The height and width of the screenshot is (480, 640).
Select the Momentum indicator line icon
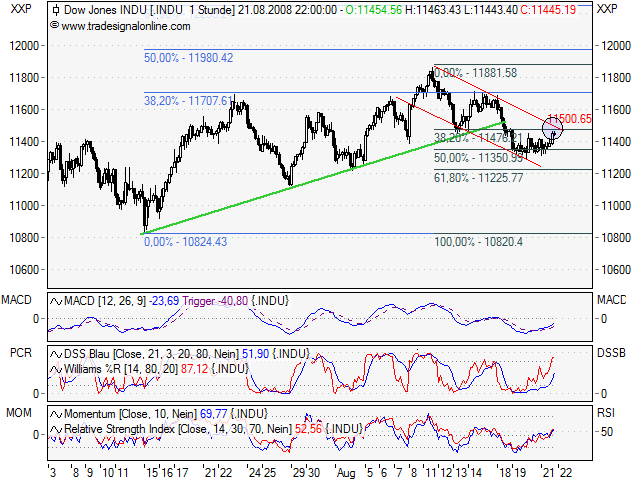(x=56, y=414)
